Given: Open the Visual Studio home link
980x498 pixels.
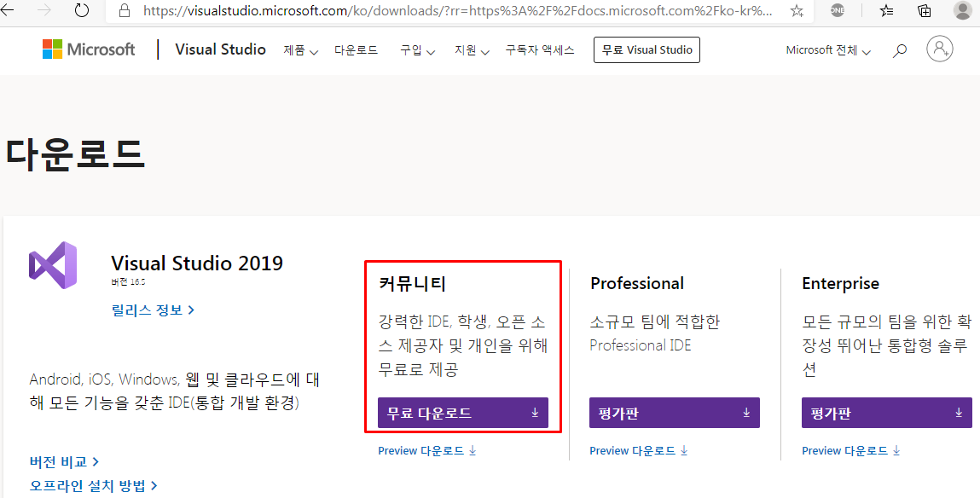Looking at the screenshot, I should pyautogui.click(x=220, y=49).
